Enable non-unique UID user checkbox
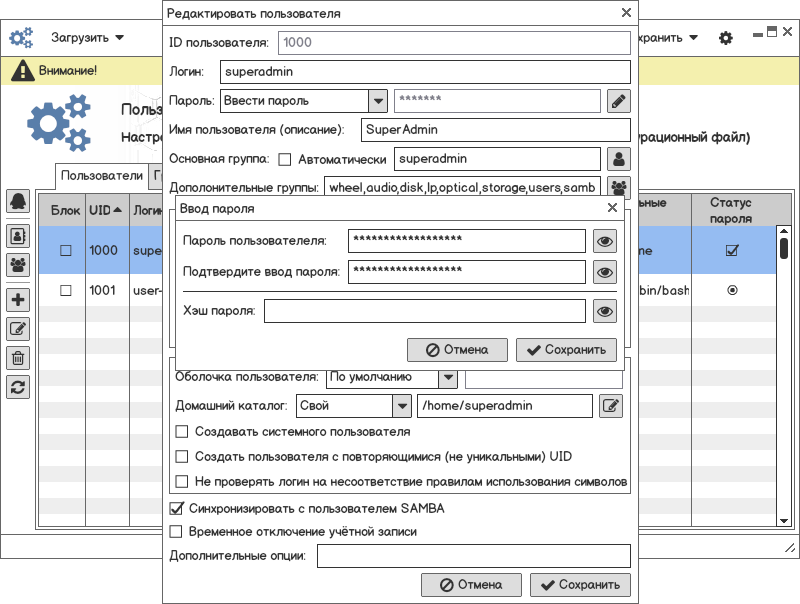This screenshot has height=604, width=800. tap(182, 456)
